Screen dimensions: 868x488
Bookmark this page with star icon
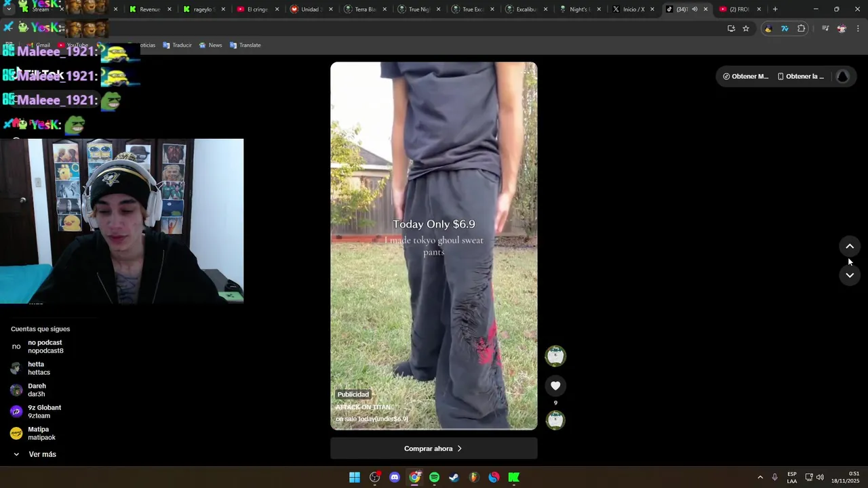[x=746, y=28]
